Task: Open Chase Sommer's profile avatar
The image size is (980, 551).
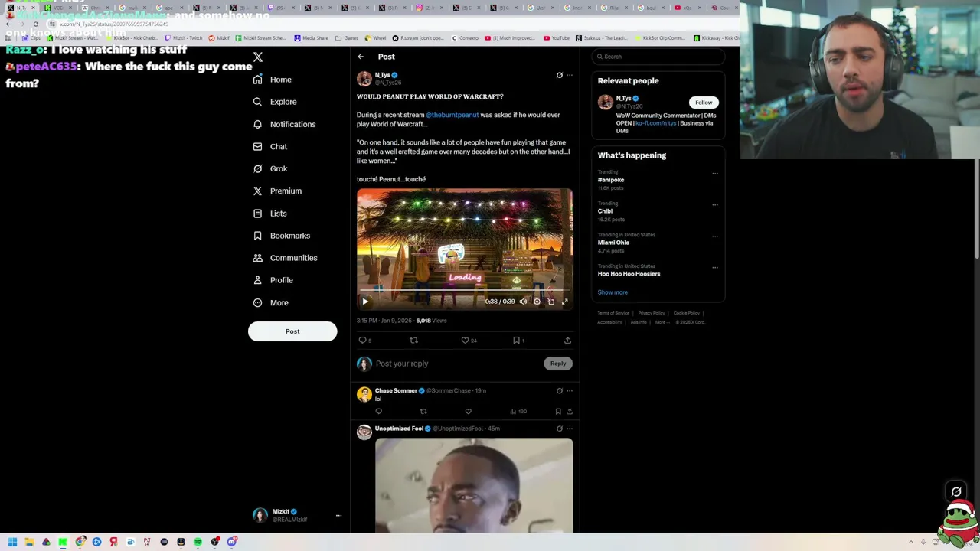Action: point(364,395)
